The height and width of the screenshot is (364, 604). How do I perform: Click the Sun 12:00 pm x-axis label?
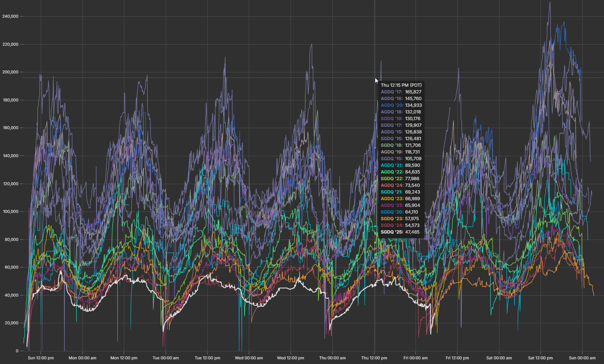coord(41,358)
